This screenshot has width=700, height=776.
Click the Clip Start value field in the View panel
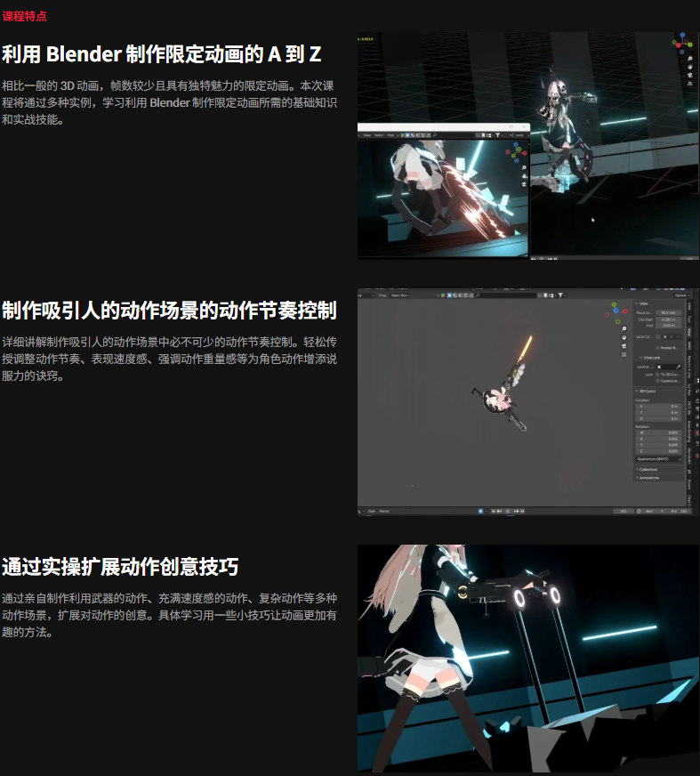[x=668, y=319]
